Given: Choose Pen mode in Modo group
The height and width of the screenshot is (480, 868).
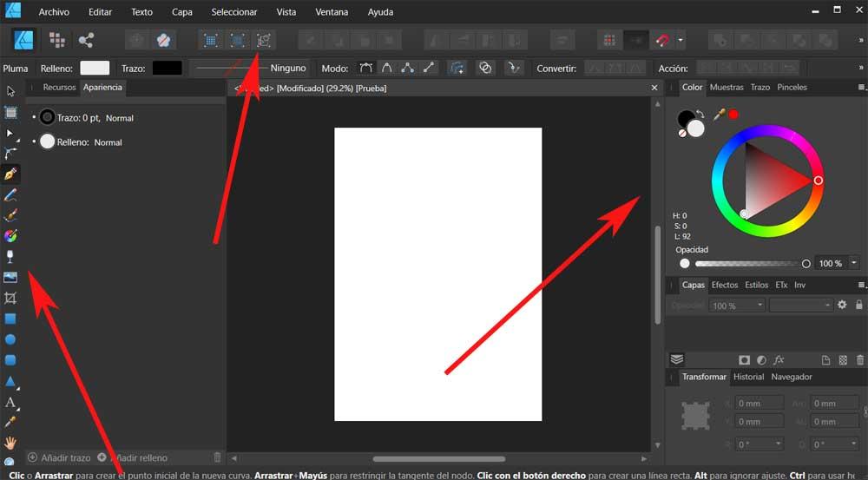Looking at the screenshot, I should pyautogui.click(x=366, y=68).
